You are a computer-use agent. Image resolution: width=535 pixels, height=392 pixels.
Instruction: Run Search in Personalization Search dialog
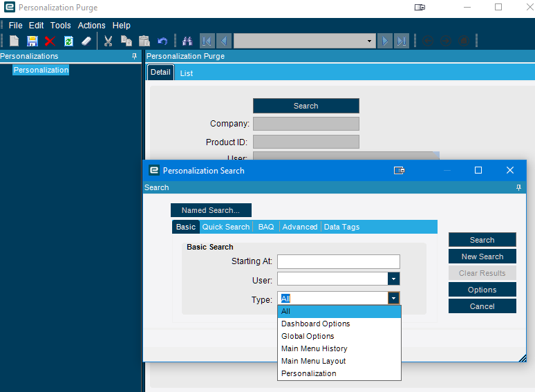[x=482, y=240]
